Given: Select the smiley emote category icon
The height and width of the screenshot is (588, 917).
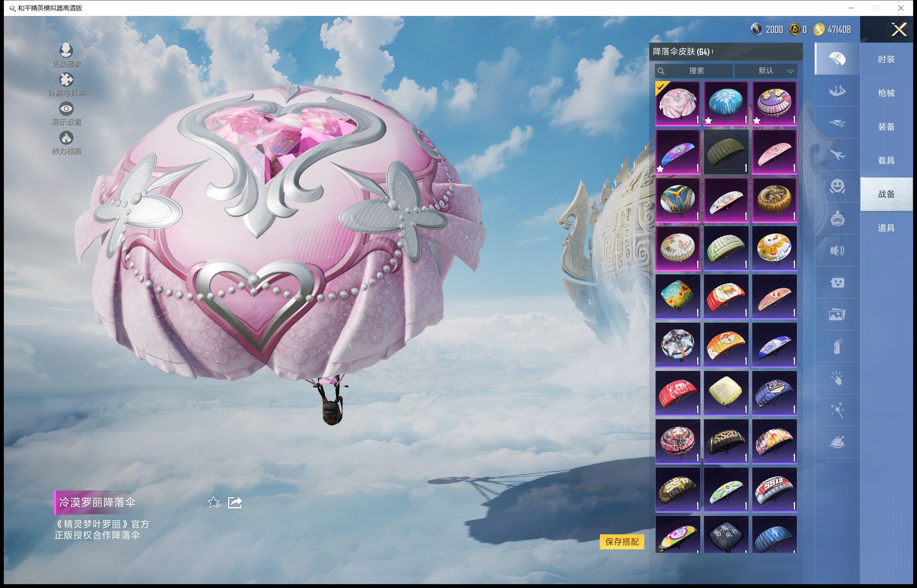Looking at the screenshot, I should (837, 187).
